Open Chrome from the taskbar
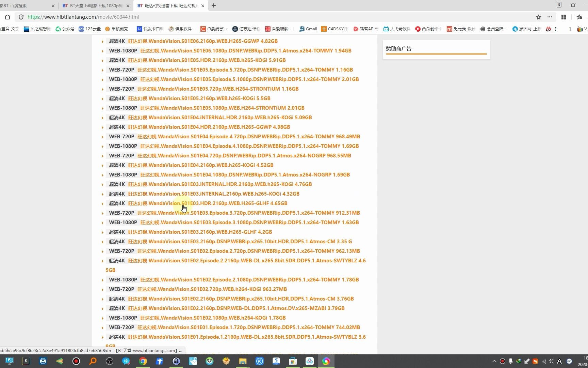 pyautogui.click(x=143, y=361)
